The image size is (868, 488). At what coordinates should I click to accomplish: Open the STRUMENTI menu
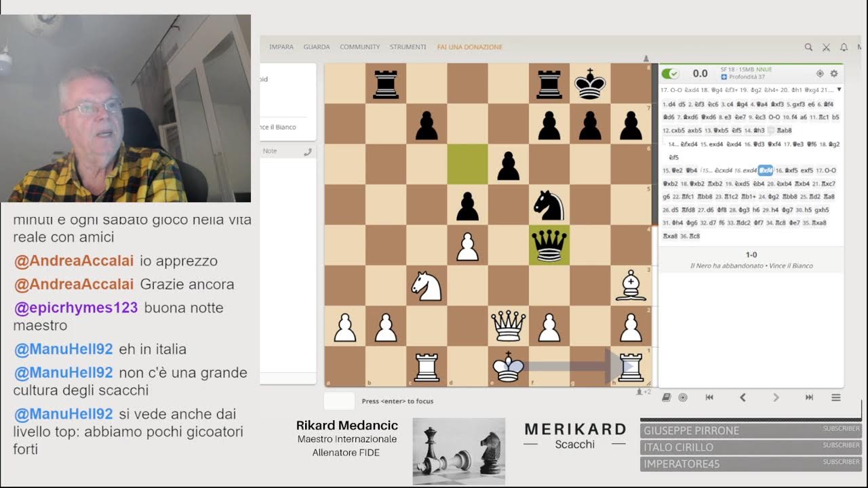408,47
